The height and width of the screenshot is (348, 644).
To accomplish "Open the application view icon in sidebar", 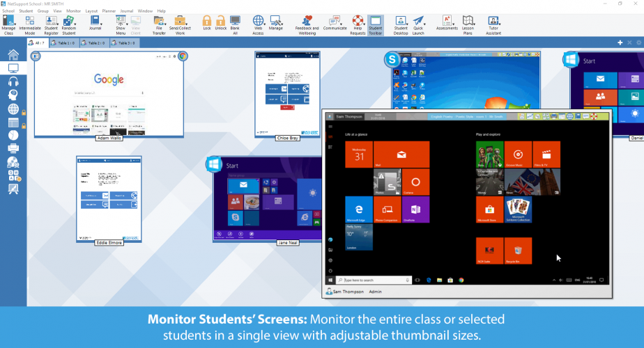I will tap(13, 122).
